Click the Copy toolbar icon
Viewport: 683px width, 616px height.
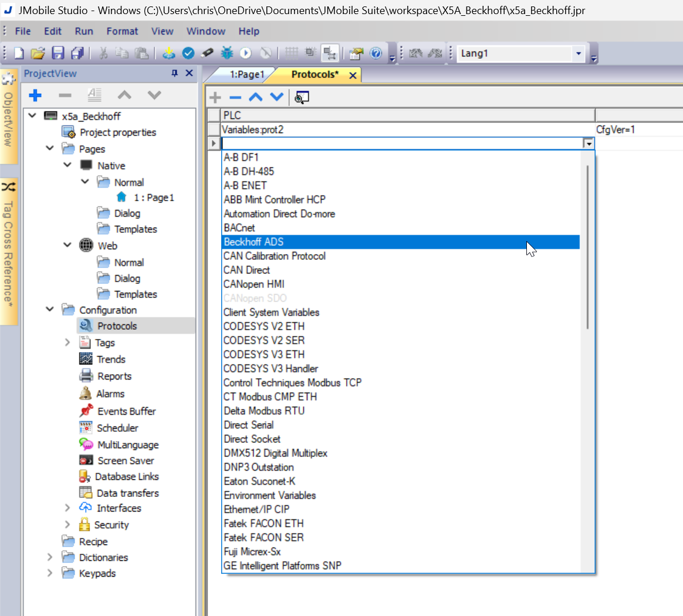coord(122,53)
